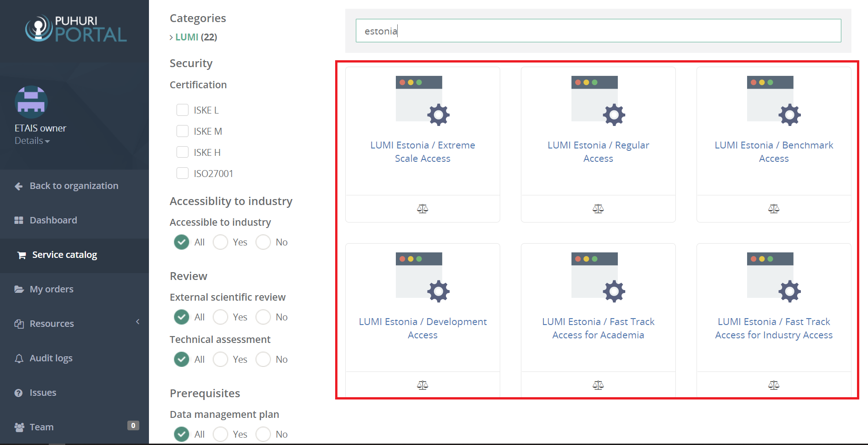Viewport: 868px width, 445px height.
Task: Select No for Data management plan
Action: tap(263, 434)
